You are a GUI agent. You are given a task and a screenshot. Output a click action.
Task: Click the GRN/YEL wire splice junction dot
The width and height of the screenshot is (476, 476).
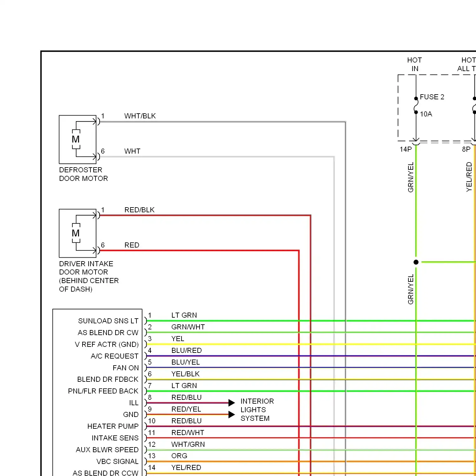click(x=416, y=262)
